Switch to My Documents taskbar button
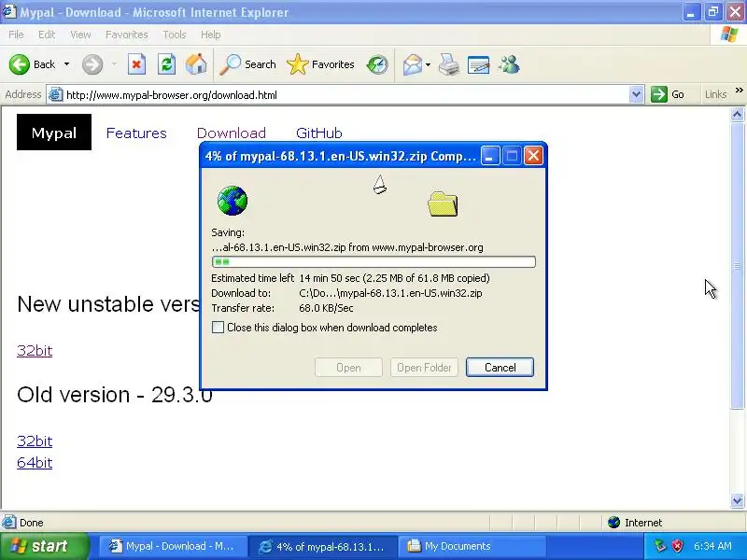 472,546
